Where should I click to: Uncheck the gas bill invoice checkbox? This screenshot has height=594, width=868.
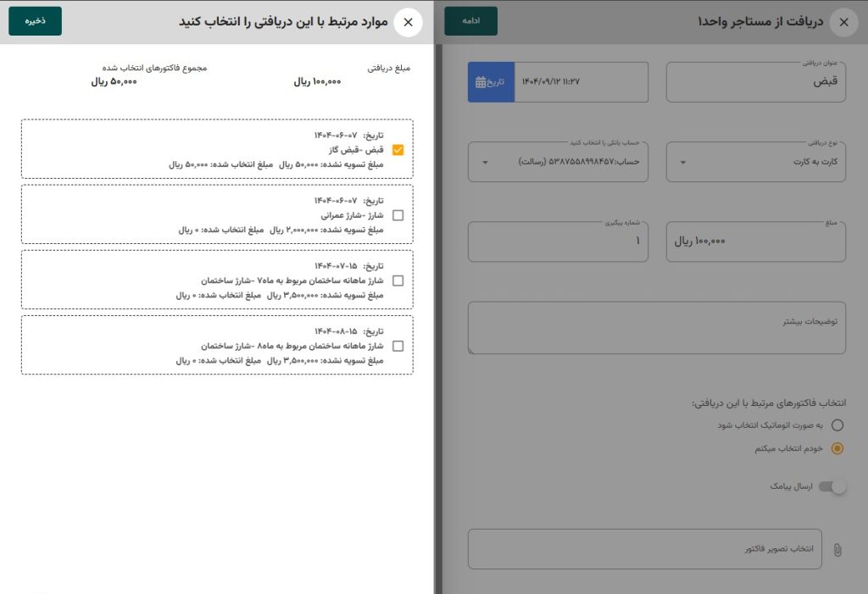(398, 150)
